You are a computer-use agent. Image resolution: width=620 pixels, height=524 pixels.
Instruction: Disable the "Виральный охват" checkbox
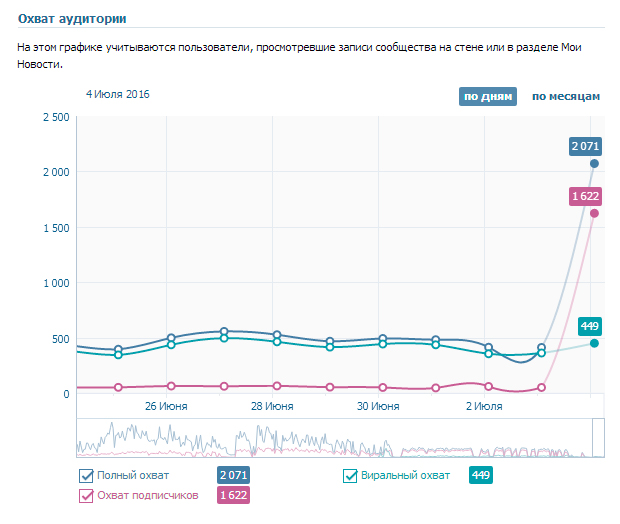coord(350,476)
